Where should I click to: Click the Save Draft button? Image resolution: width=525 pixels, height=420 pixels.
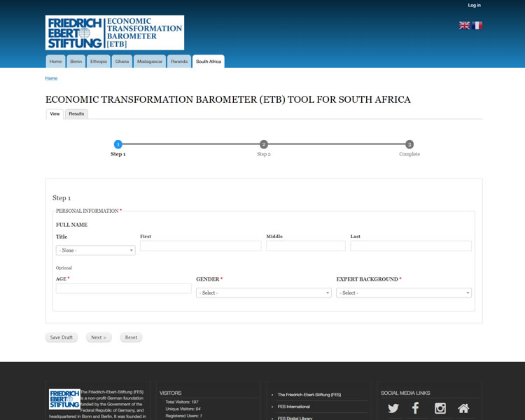coord(62,337)
